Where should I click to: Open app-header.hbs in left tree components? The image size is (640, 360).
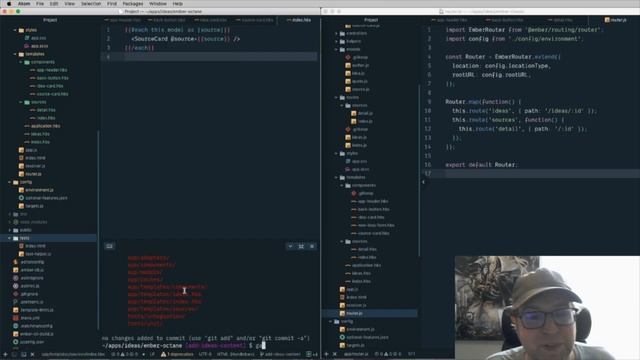[x=52, y=70]
